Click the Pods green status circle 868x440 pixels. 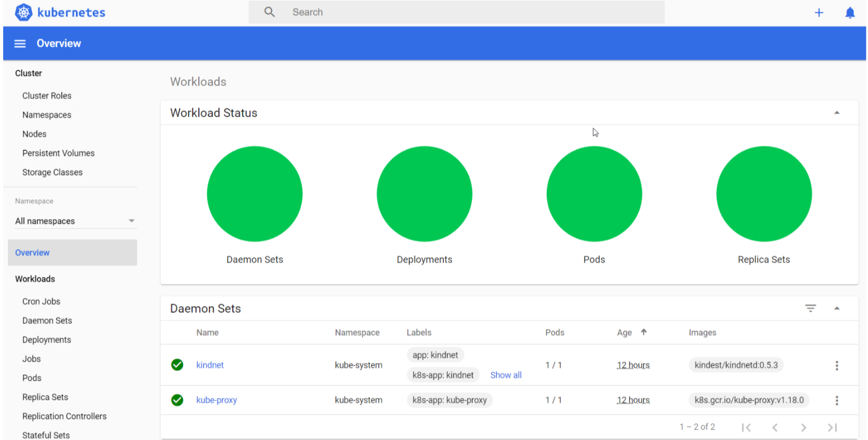[594, 193]
